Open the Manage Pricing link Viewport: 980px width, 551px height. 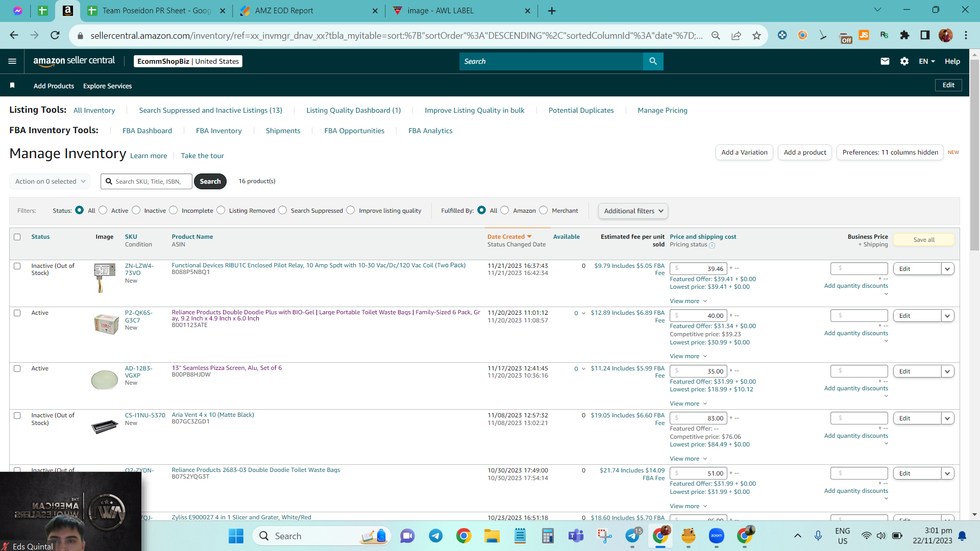tap(663, 110)
